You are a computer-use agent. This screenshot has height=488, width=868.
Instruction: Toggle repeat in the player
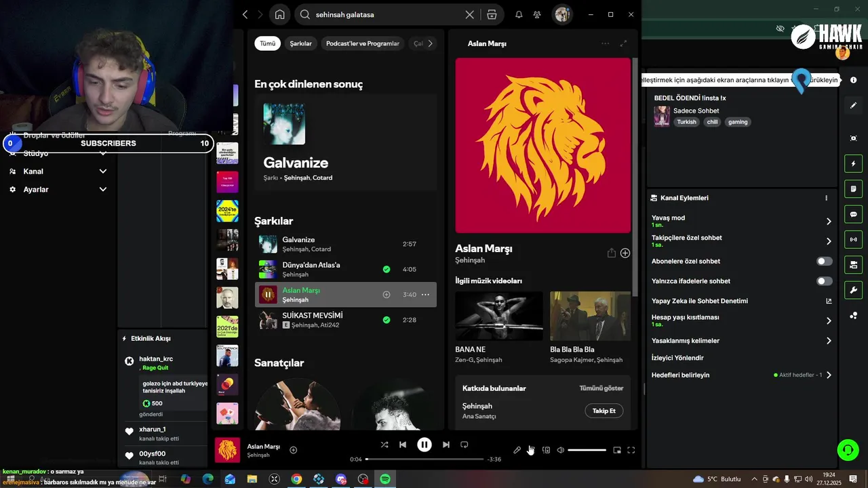coord(465,445)
